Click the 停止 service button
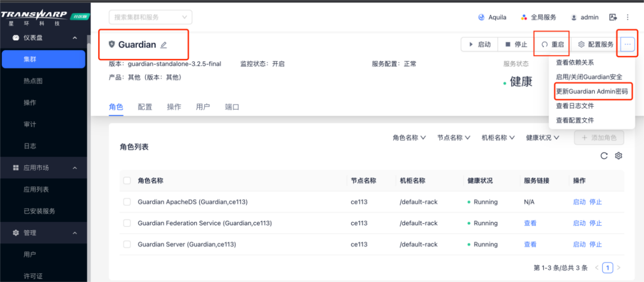 tap(516, 44)
